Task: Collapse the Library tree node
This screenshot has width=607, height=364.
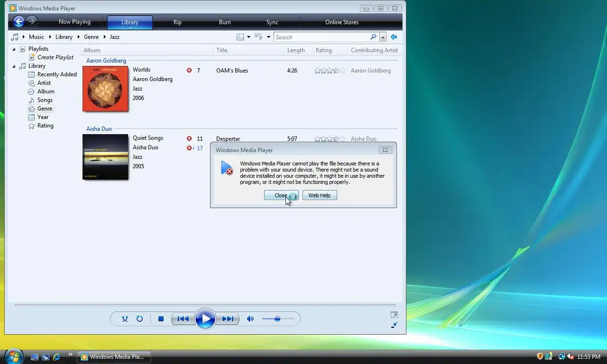Action: (x=14, y=66)
